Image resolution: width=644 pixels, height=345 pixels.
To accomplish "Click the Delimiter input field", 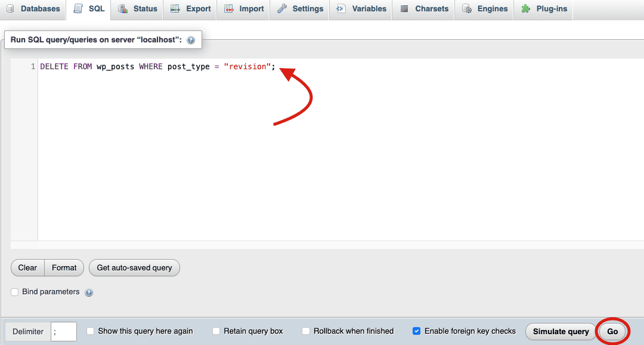I will 64,331.
